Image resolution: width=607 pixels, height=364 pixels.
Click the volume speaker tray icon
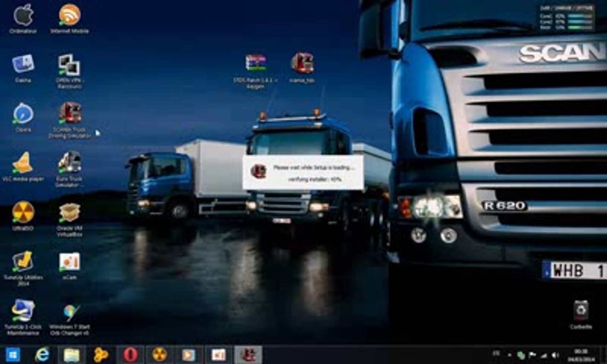[x=555, y=355]
